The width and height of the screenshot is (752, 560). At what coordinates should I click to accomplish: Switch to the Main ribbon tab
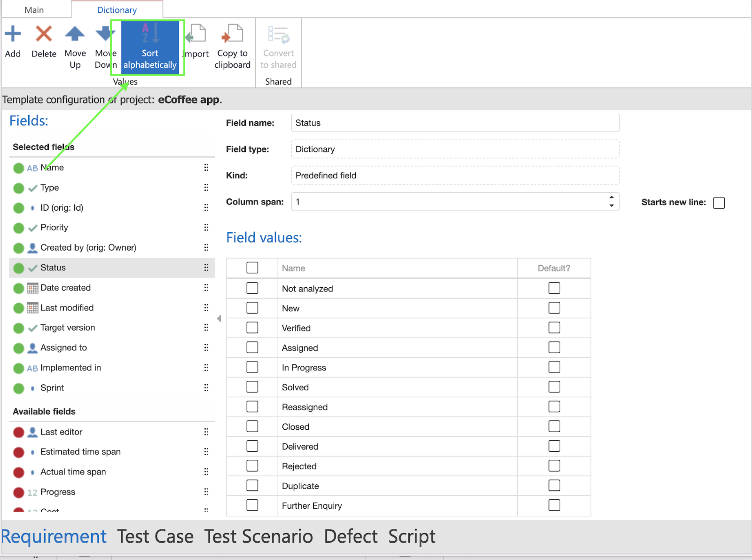click(x=34, y=10)
